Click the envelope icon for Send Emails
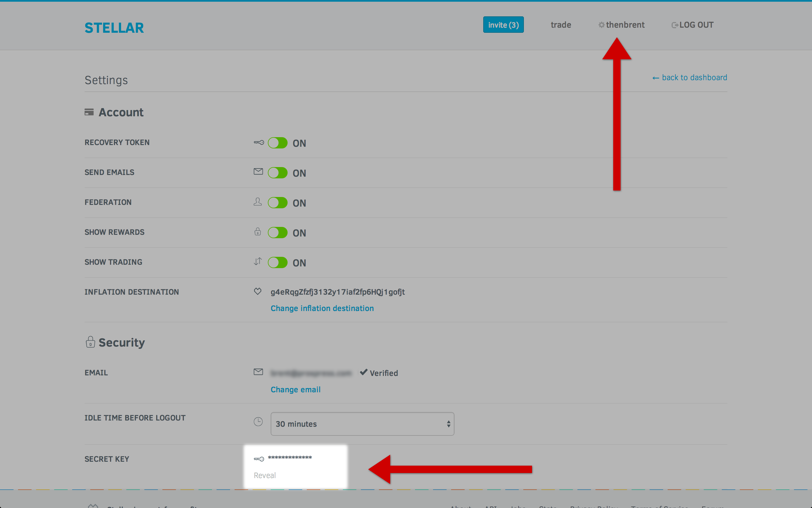The image size is (812, 508). [258, 172]
